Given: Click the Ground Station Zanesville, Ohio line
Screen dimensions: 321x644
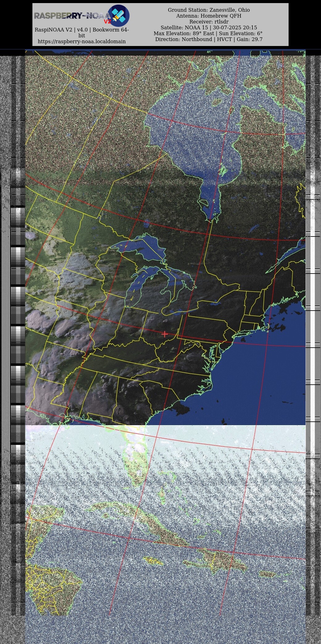Looking at the screenshot, I should pyautogui.click(x=209, y=10).
